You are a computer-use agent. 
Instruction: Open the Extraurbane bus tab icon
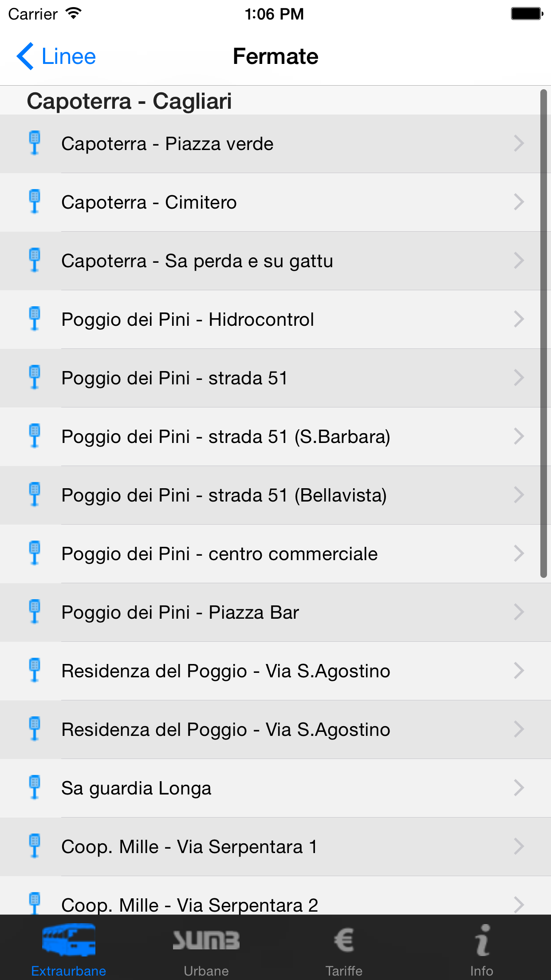click(x=69, y=940)
